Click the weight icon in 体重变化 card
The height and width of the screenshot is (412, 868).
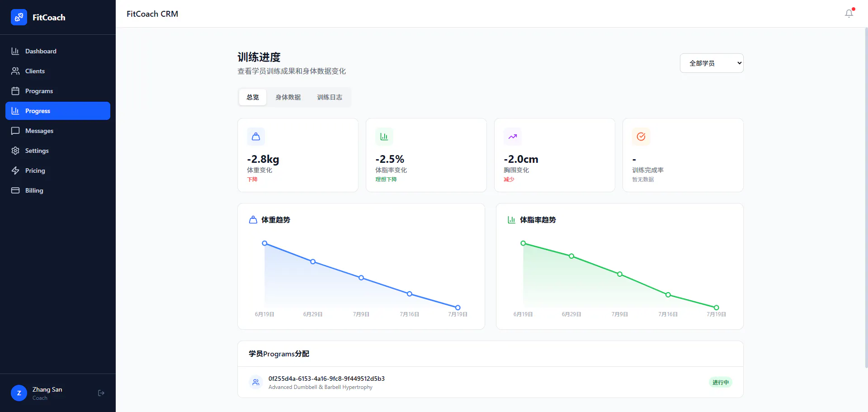(x=256, y=137)
